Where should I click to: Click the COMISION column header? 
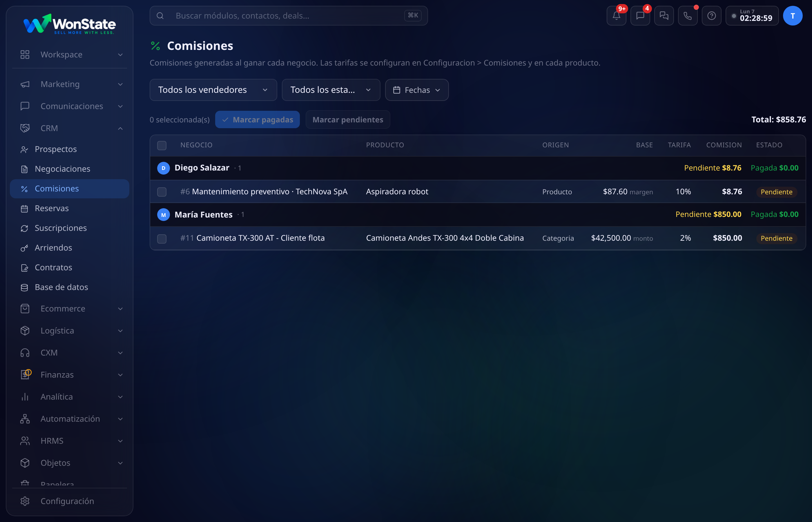[724, 145]
